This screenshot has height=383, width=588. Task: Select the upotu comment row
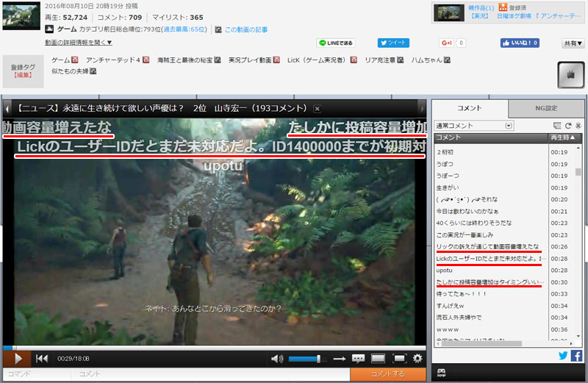point(491,271)
